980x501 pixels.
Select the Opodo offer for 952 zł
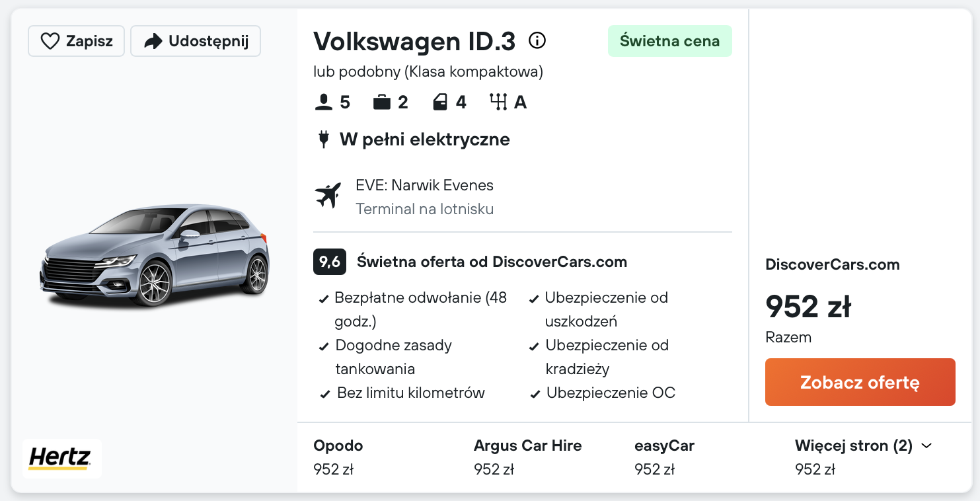click(338, 457)
